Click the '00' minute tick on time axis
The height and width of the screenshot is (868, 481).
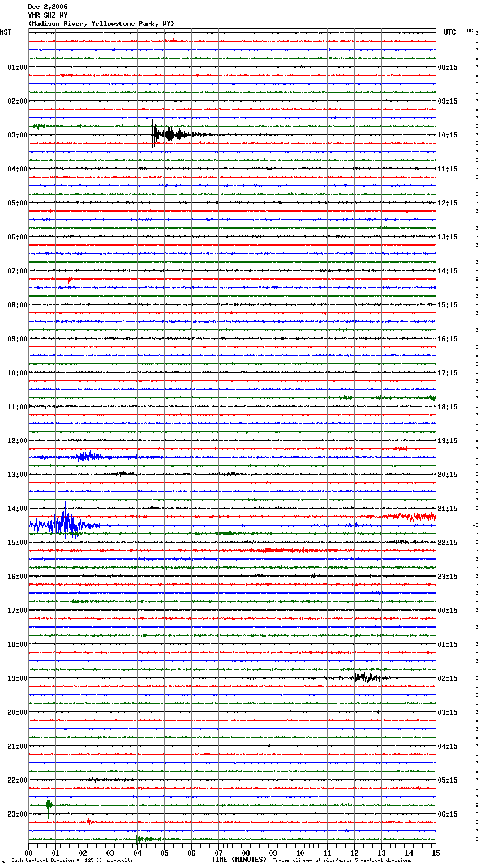28,853
